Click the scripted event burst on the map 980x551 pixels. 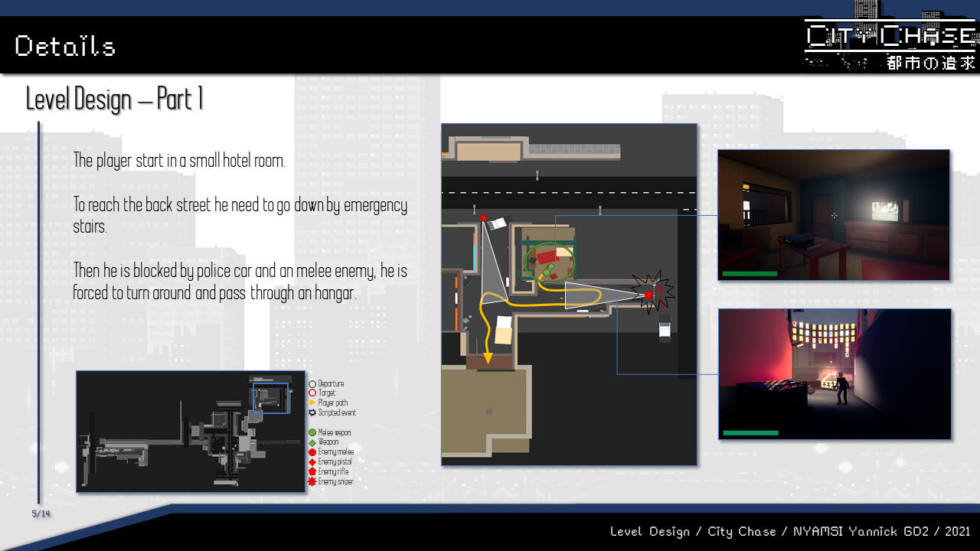coord(653,292)
